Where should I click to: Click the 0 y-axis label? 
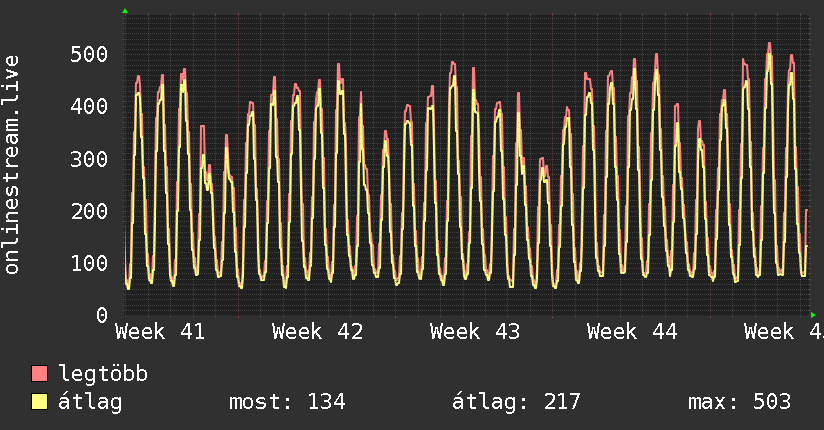tap(102, 315)
